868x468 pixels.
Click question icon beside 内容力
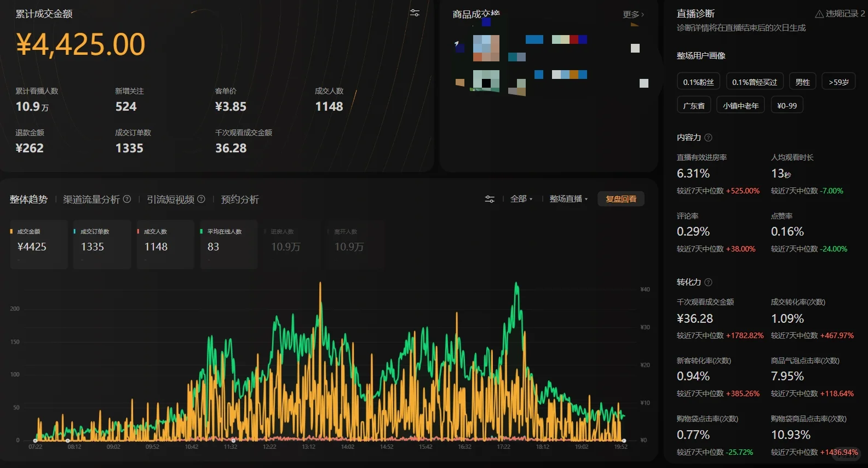click(708, 138)
